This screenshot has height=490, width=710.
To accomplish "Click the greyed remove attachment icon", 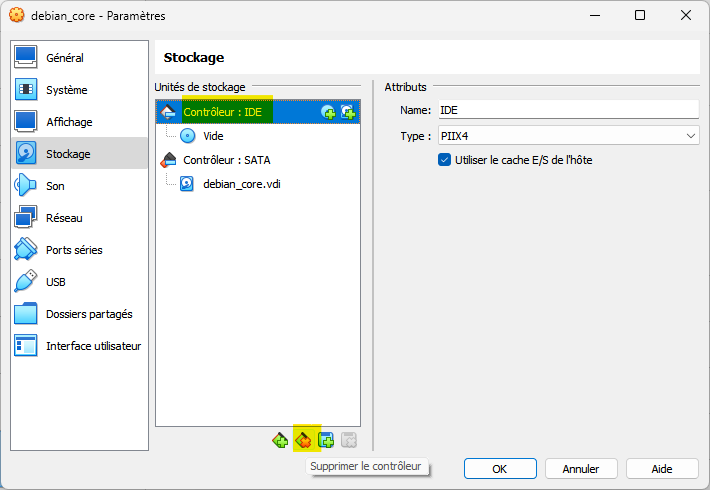I will (349, 440).
